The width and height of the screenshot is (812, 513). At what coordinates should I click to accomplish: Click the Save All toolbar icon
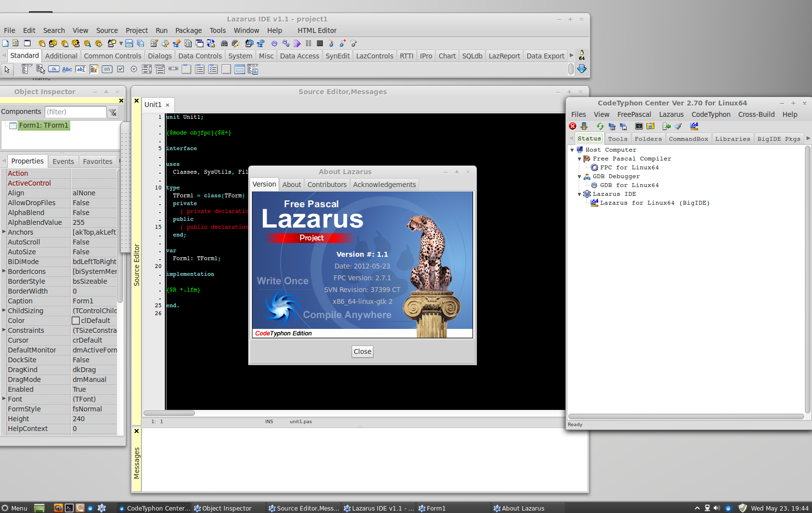(x=140, y=43)
